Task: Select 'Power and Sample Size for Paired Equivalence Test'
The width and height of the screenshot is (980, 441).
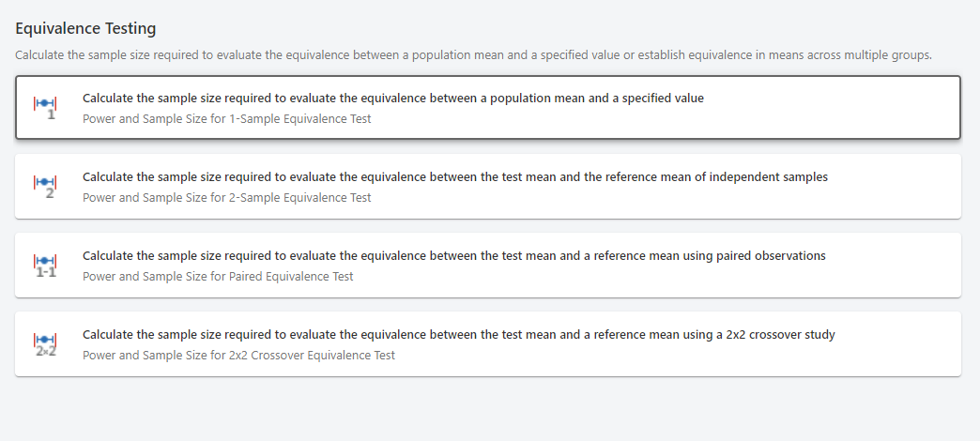Action: [x=218, y=277]
